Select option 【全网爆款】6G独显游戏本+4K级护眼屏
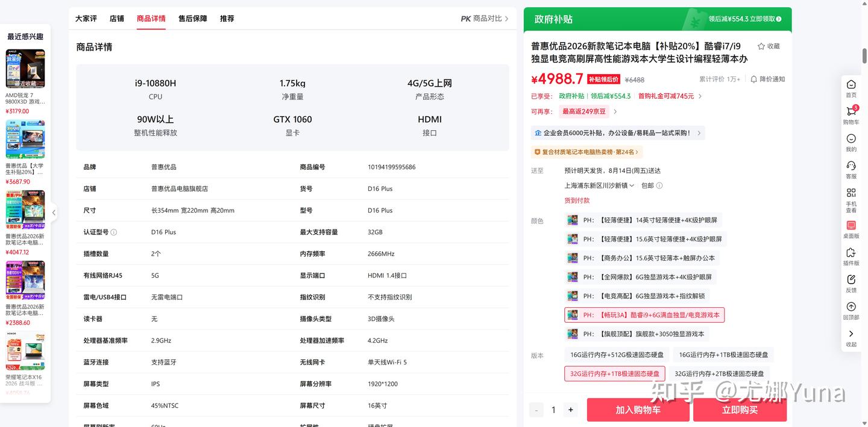The width and height of the screenshot is (868, 427). click(641, 277)
